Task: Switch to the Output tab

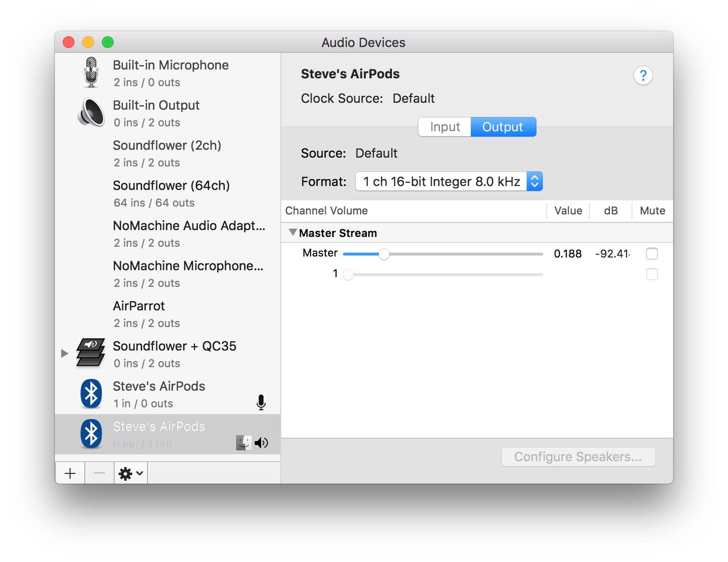Action: (503, 127)
